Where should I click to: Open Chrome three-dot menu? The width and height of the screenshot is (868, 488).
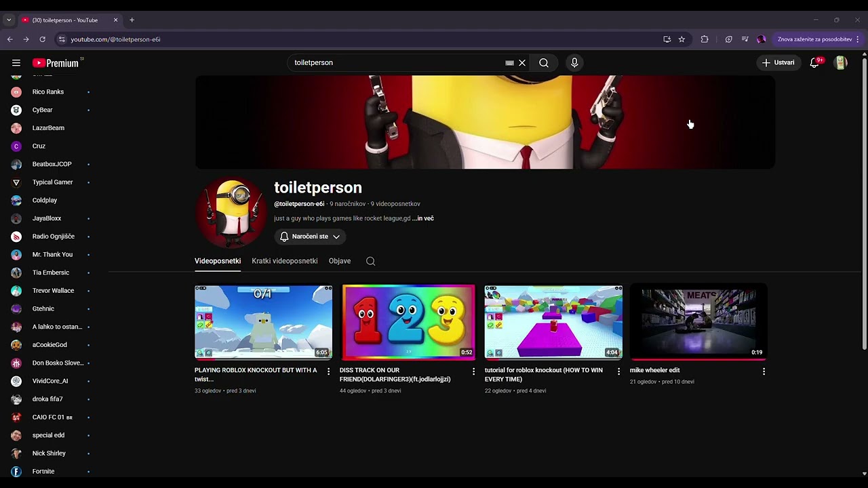857,39
